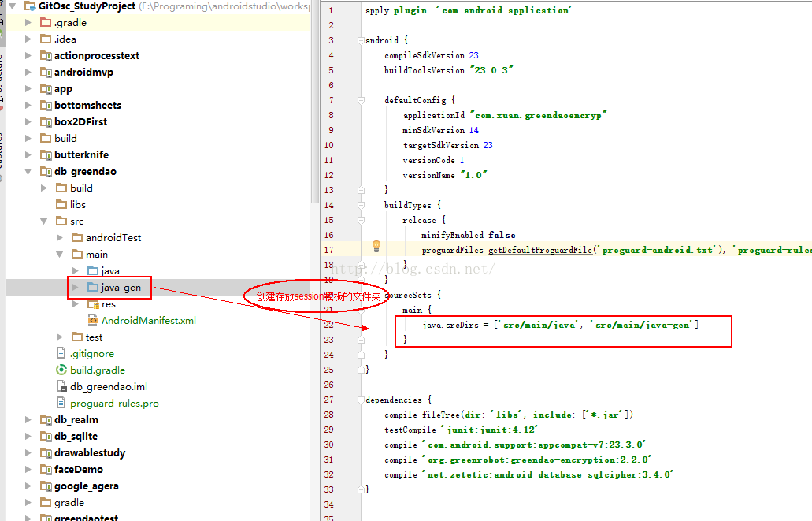812x521 pixels.
Task: Open the build.gradle file in db_greendao
Action: 98,370
